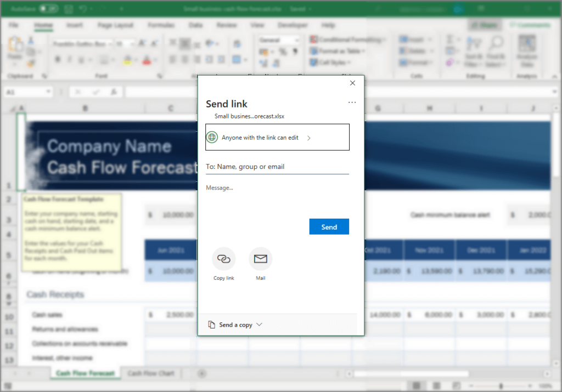Click the blue Send button
Image resolution: width=562 pixels, height=392 pixels.
pyautogui.click(x=329, y=226)
